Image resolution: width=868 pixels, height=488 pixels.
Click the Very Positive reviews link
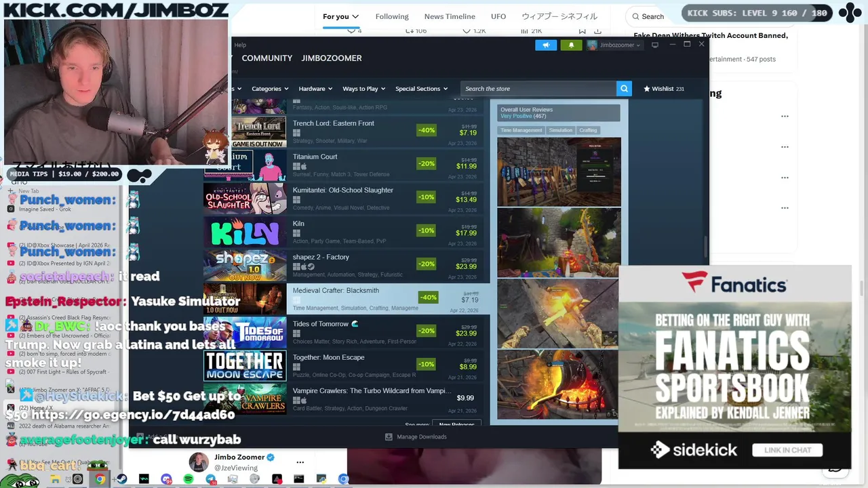tap(516, 116)
